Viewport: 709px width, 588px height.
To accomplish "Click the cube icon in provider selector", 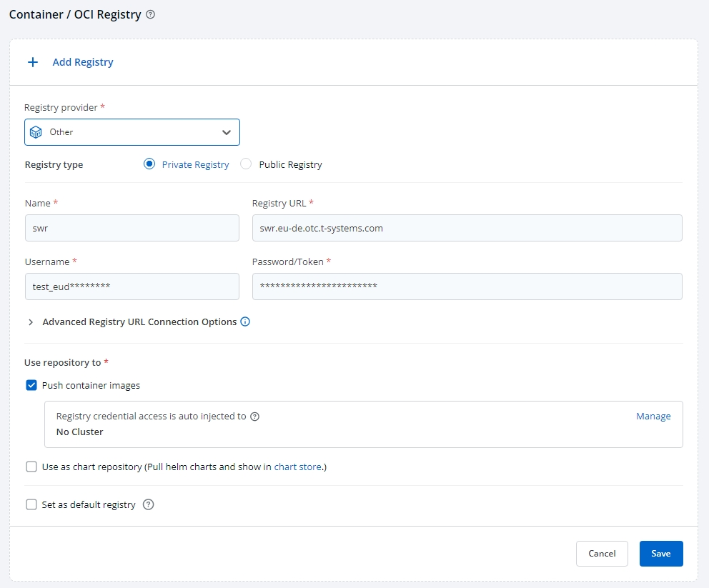I will [x=36, y=131].
